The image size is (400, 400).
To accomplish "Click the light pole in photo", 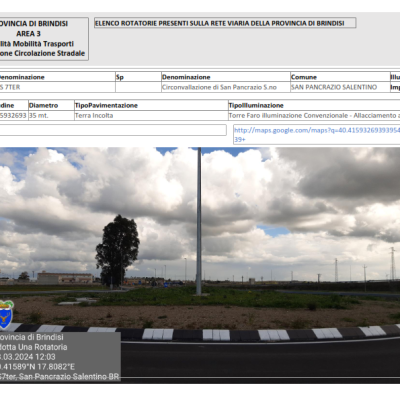I will point(199,221).
